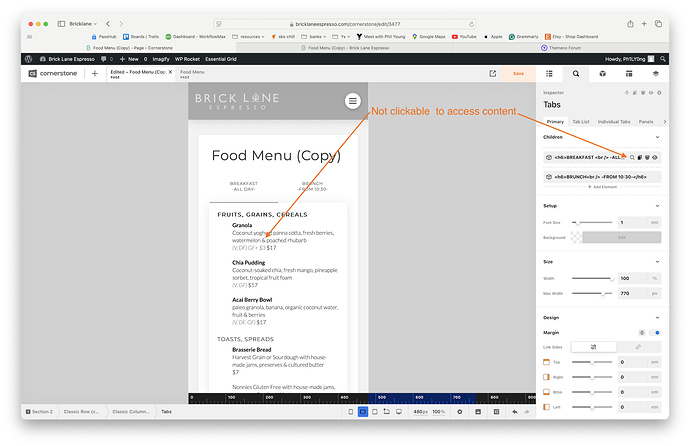Click the duplicate icon in Inspector header
Screen dimensions: 690x446
tap(635, 93)
